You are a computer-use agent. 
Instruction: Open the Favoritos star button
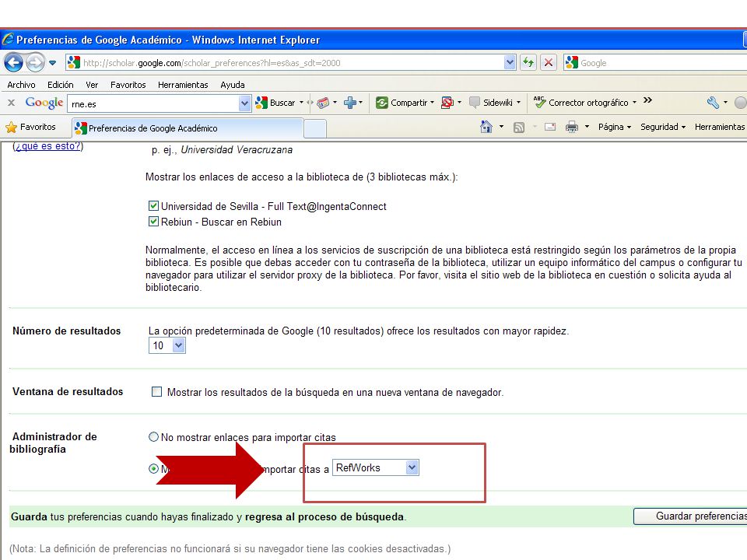[x=30, y=127]
